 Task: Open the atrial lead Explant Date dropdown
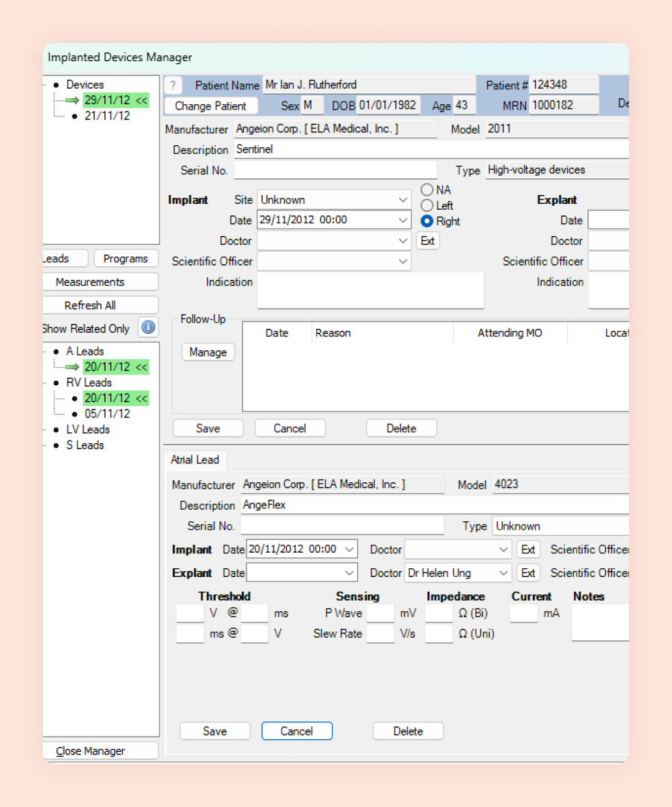349,573
